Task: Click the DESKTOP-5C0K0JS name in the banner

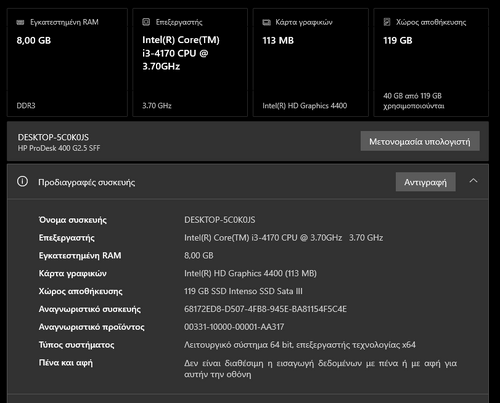Action: [x=53, y=137]
